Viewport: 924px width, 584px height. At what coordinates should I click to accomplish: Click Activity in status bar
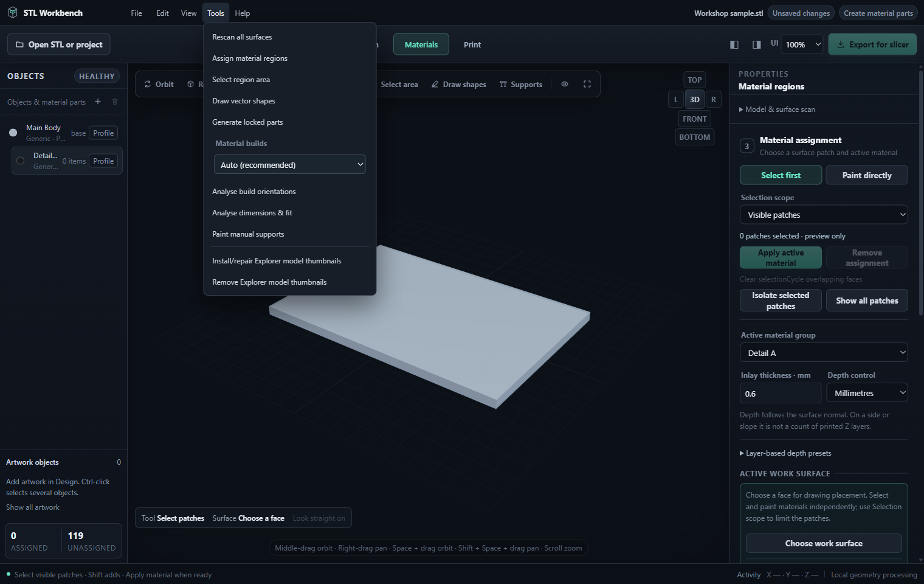pyautogui.click(x=748, y=574)
